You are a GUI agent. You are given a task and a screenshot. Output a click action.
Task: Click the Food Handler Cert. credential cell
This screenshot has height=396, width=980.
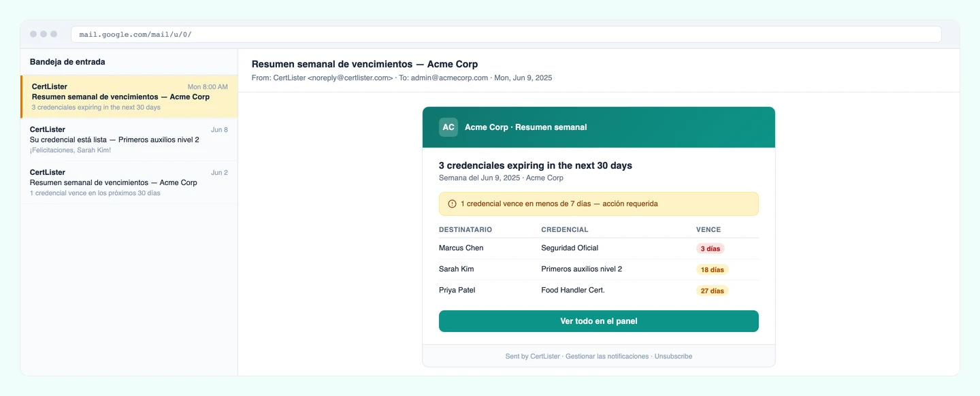573,290
